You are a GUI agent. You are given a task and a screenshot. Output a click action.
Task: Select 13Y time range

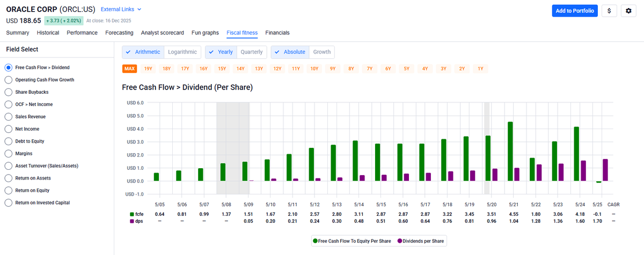(259, 69)
